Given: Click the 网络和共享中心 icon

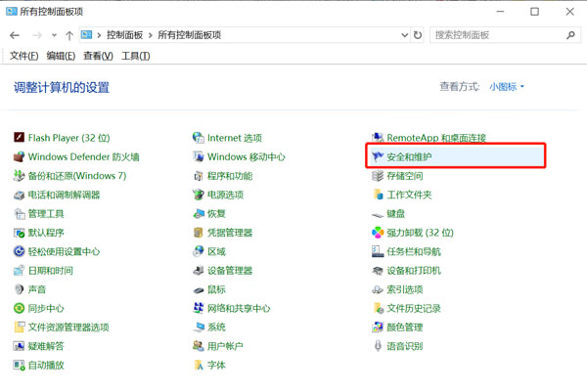Looking at the screenshot, I should 198,308.
